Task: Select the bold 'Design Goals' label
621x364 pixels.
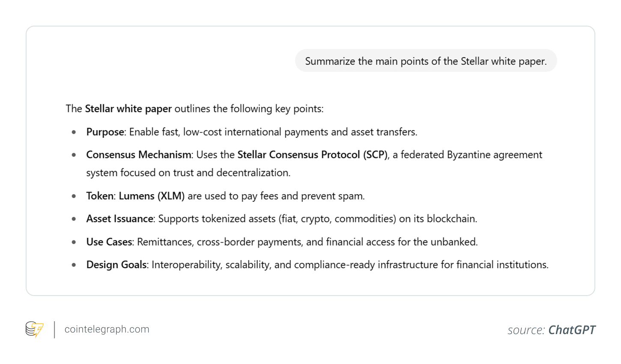Action: (x=116, y=265)
